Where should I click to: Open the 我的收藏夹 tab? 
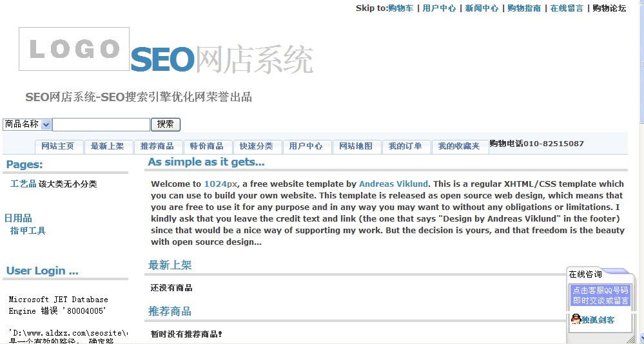coord(460,146)
